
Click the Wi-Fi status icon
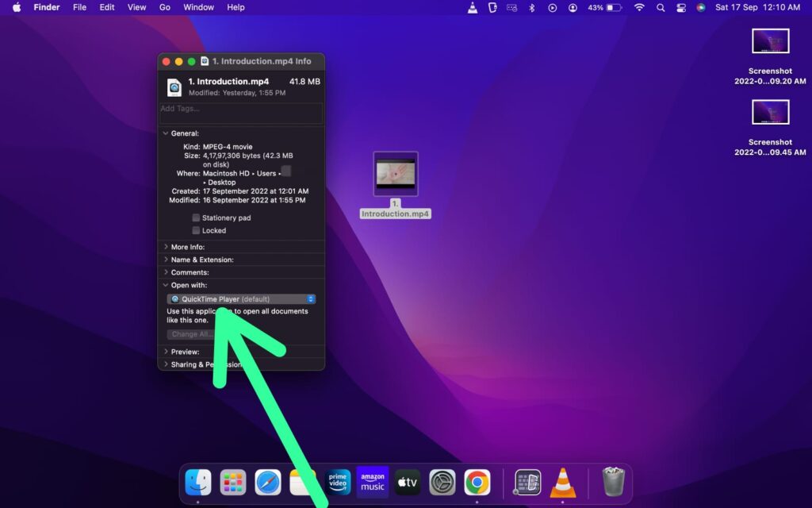point(639,7)
